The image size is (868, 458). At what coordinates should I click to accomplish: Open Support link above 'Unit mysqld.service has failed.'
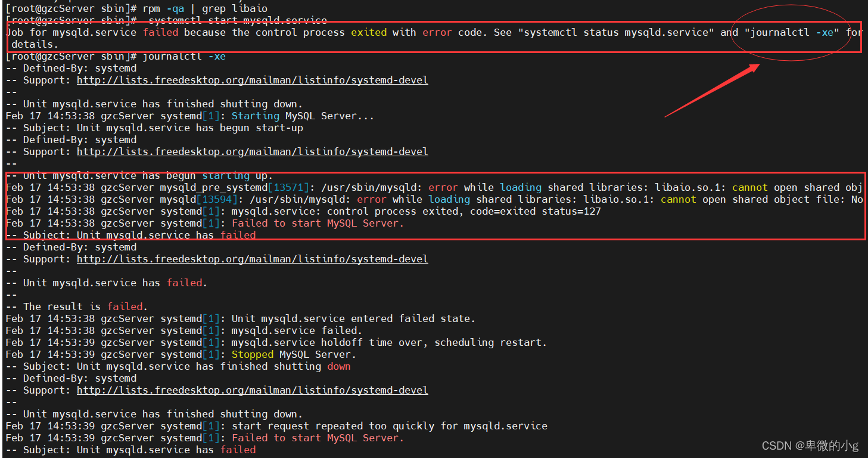(x=253, y=259)
